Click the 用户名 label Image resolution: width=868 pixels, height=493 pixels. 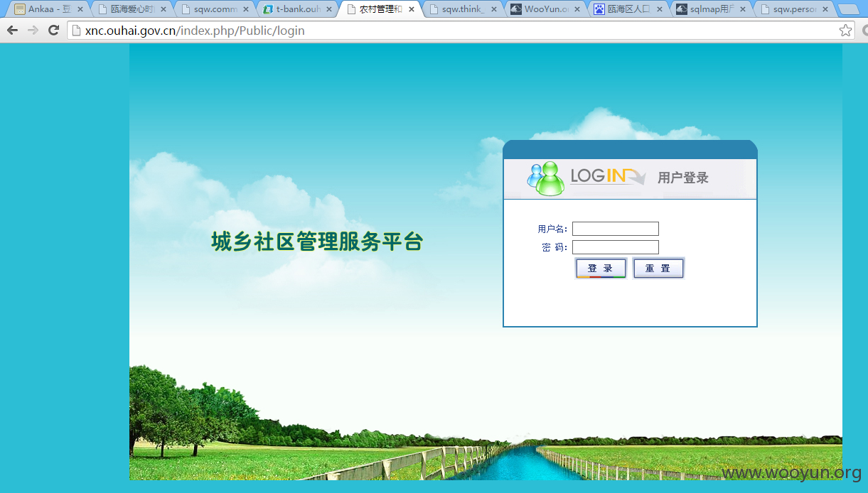pyautogui.click(x=552, y=229)
